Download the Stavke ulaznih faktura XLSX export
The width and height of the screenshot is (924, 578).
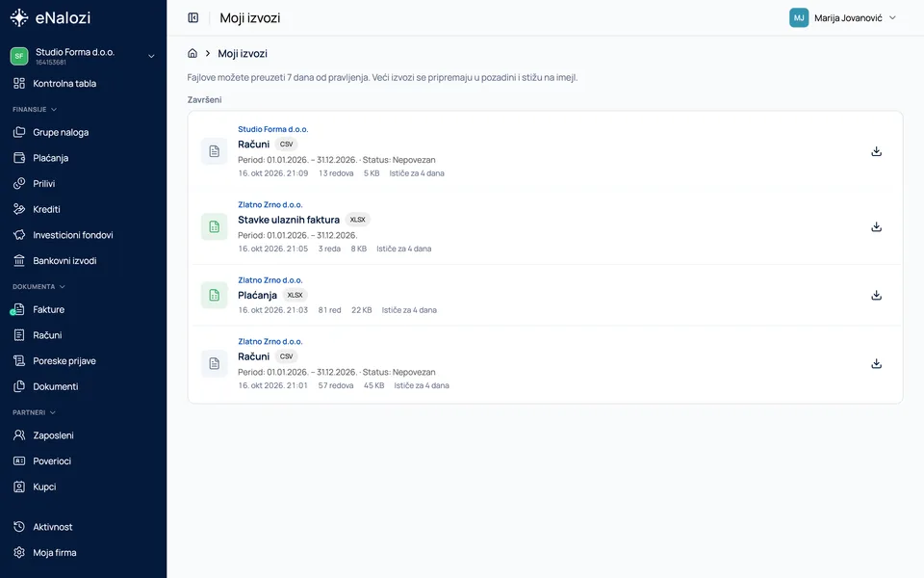pyautogui.click(x=876, y=227)
